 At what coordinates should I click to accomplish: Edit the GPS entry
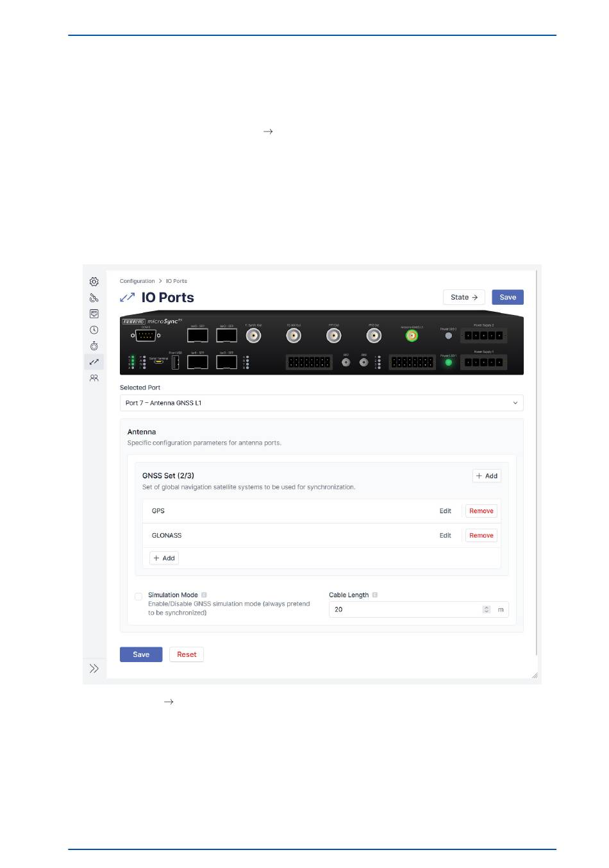[x=445, y=511]
